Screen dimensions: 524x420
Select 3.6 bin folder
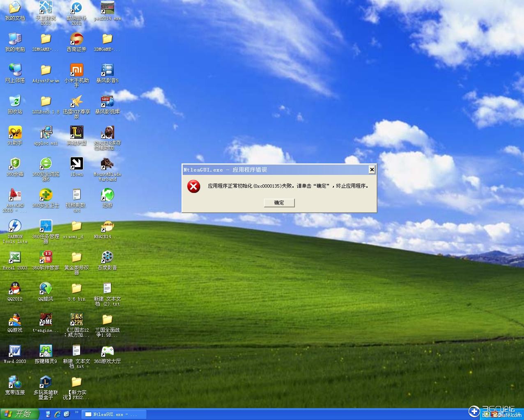coord(76,291)
